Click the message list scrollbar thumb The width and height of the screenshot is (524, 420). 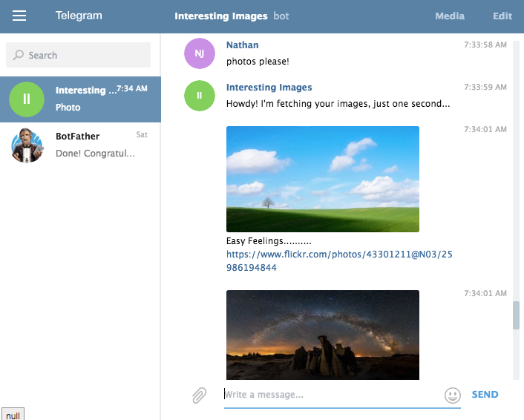516,315
